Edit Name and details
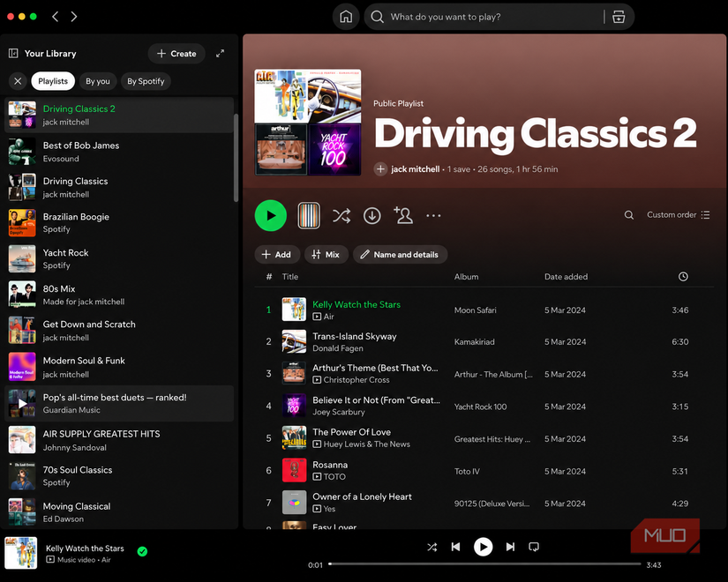Screen dimensions: 728x582 (401, 254)
